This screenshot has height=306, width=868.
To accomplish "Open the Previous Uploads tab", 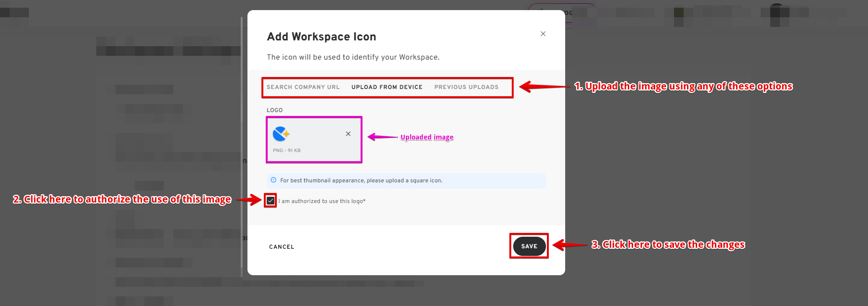I will 466,87.
